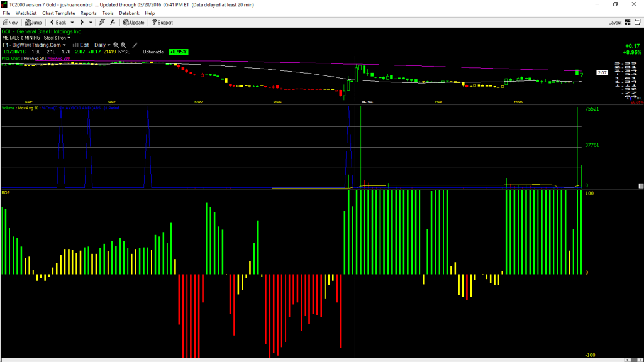The height and width of the screenshot is (362, 644).
Task: Click the 2.07 current price tag
Action: point(602,73)
